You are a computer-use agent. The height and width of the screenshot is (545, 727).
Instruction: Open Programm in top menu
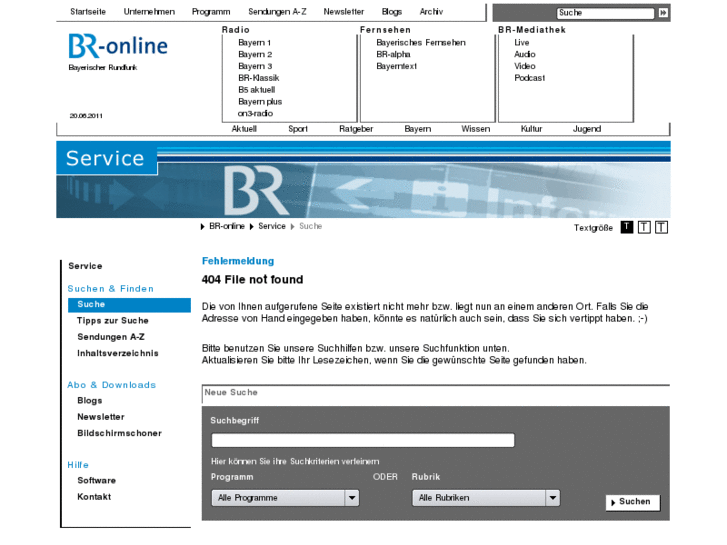click(x=211, y=12)
